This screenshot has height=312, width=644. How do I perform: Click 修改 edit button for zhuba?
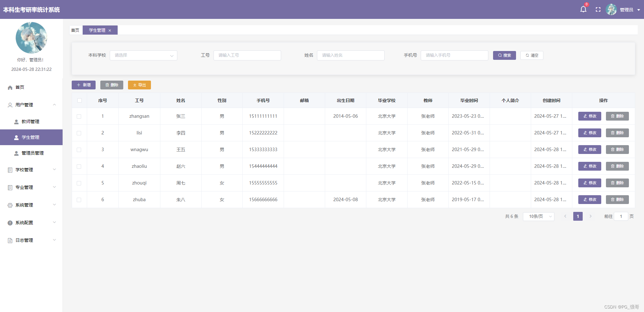tap(590, 200)
